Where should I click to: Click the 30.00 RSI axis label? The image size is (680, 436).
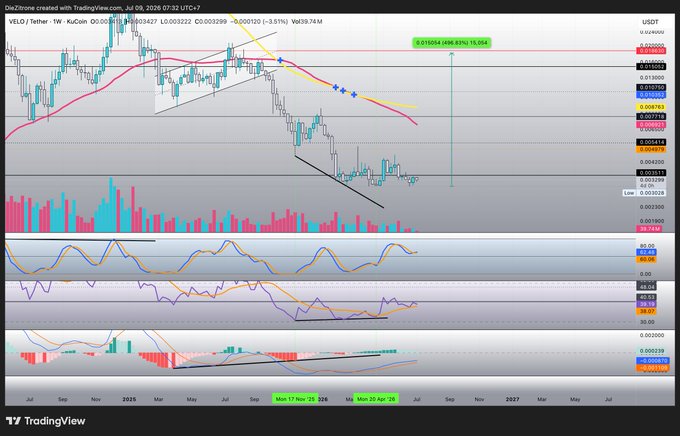pyautogui.click(x=647, y=322)
